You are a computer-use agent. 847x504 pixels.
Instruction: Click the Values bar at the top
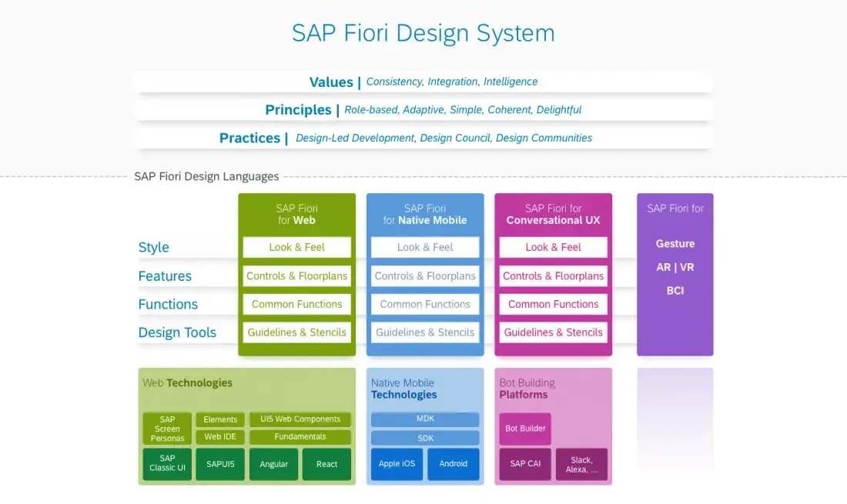click(x=423, y=82)
